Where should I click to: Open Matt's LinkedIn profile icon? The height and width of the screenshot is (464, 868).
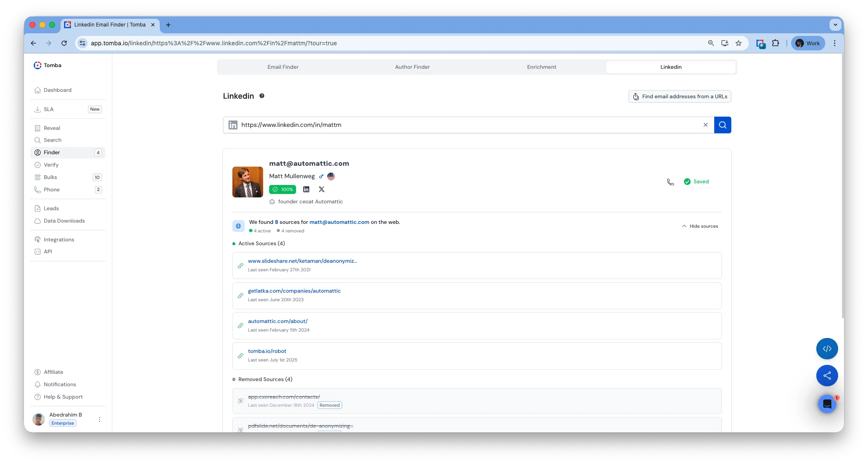(x=306, y=189)
